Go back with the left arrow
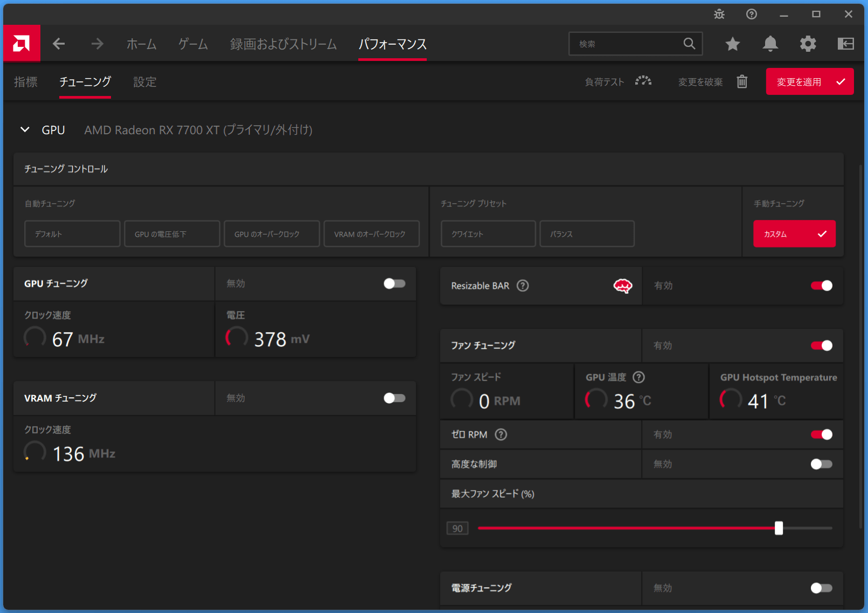 coord(59,44)
